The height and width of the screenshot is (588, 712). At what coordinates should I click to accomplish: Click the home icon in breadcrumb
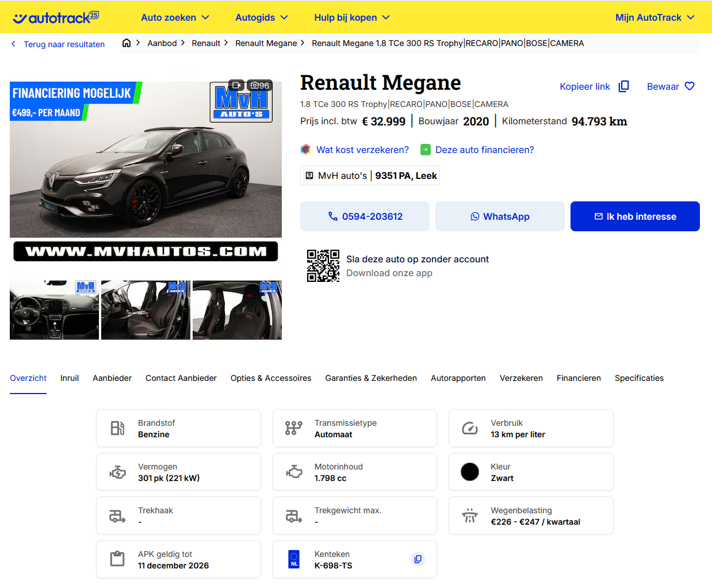(x=127, y=43)
